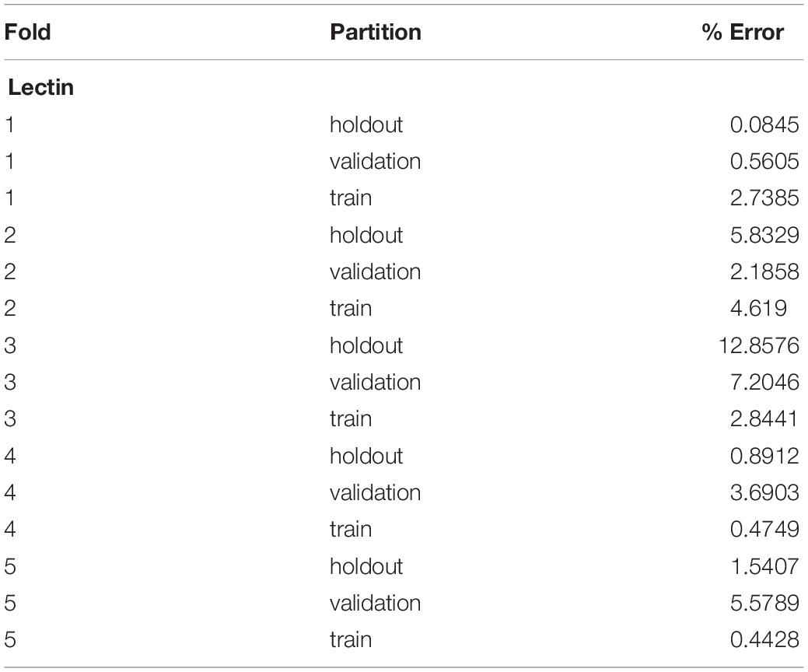Viewport: 808px width, 672px height.
Task: Select the 3.6903 error value
Action: [x=764, y=492]
